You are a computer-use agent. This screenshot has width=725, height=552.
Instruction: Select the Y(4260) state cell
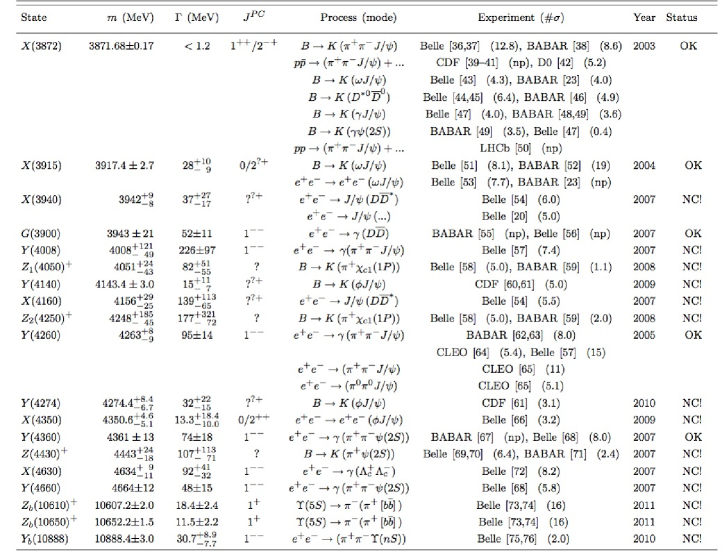click(x=40, y=335)
